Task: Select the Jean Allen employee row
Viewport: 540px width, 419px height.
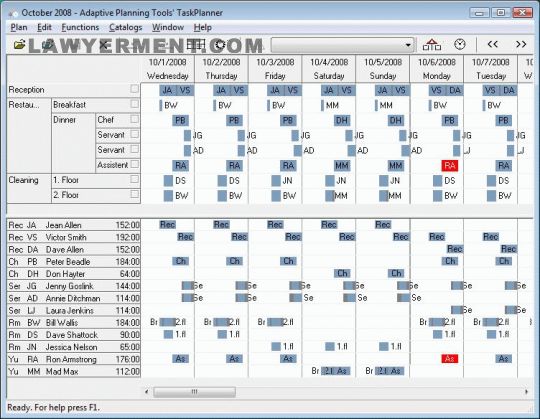Action: [x=74, y=225]
